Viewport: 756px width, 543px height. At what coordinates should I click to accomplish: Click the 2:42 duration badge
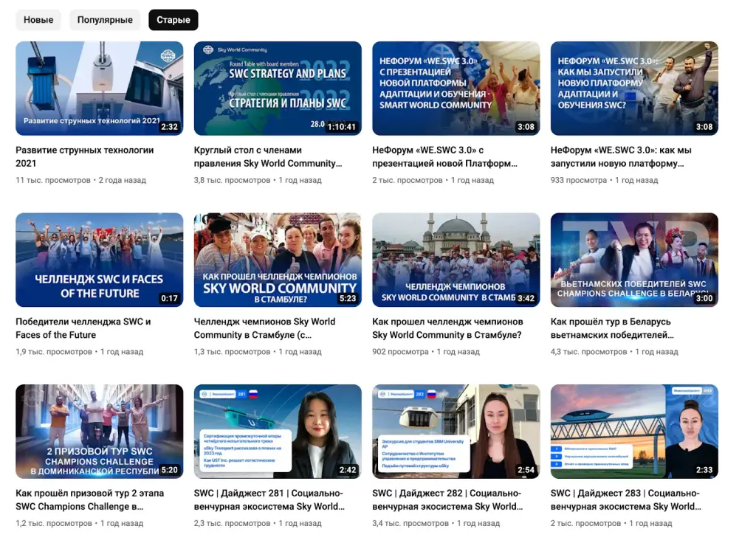[x=348, y=470]
